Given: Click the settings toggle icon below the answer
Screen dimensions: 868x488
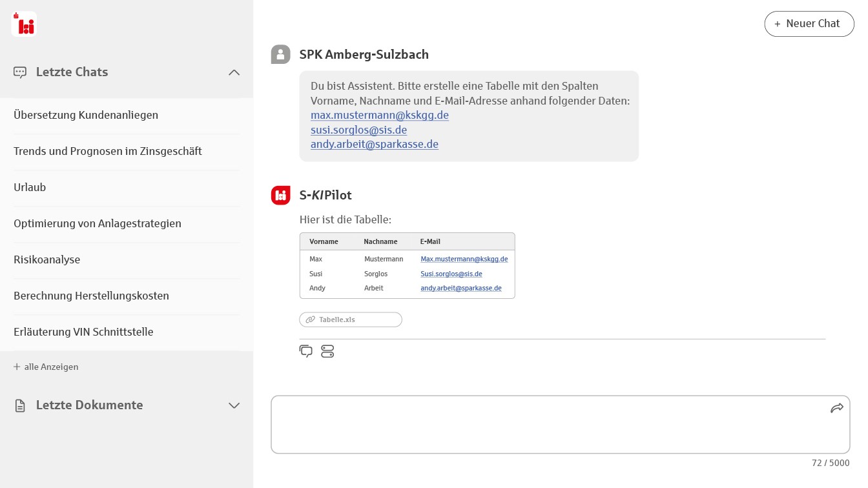Looking at the screenshot, I should point(327,351).
